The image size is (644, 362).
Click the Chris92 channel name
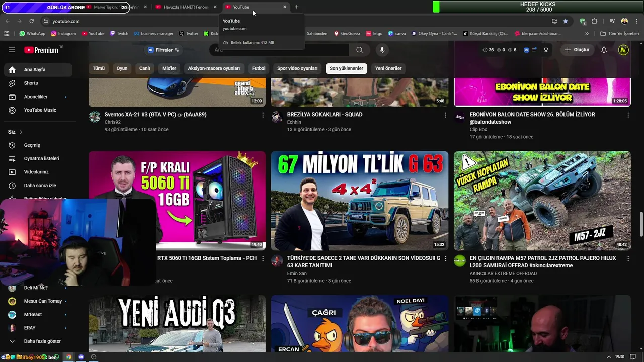click(x=113, y=122)
